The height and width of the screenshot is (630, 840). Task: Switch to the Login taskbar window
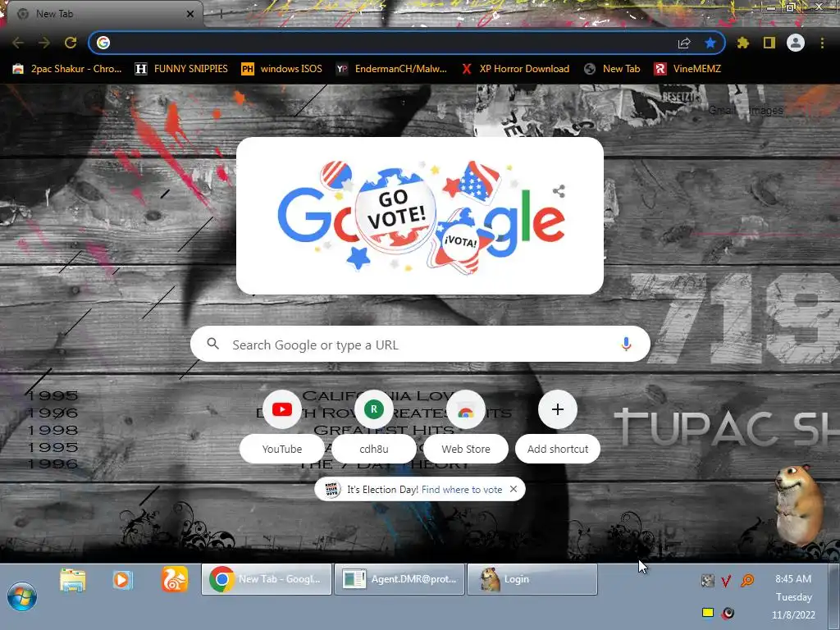coord(532,579)
